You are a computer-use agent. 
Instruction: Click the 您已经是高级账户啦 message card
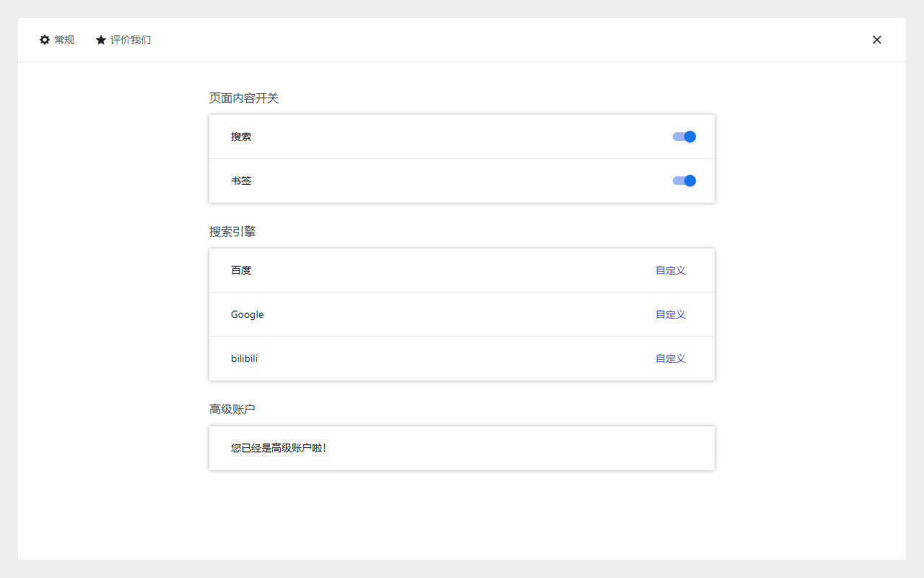[x=462, y=448]
